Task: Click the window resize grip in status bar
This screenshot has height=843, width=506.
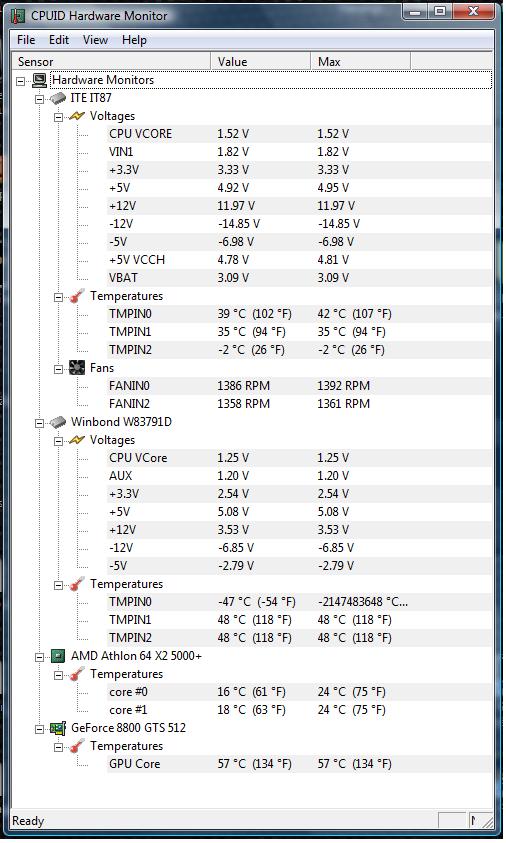Action: tap(488, 822)
